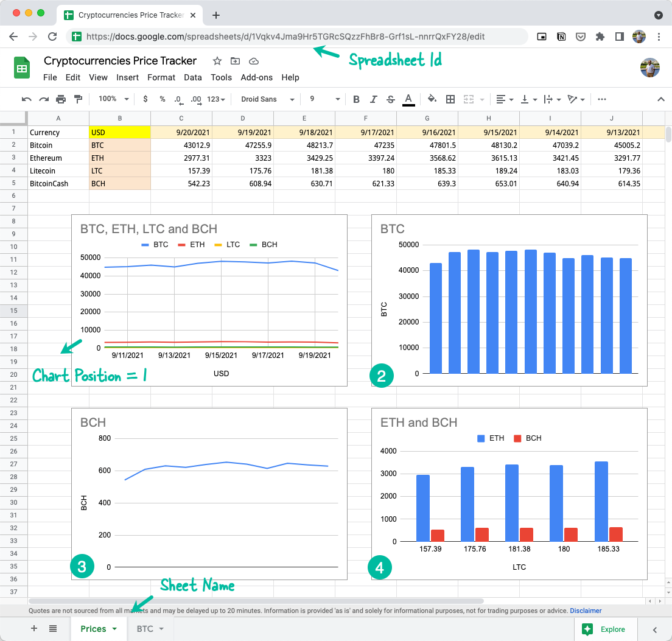Apply strikethrough formatting
This screenshot has height=641, width=672.
(x=390, y=99)
